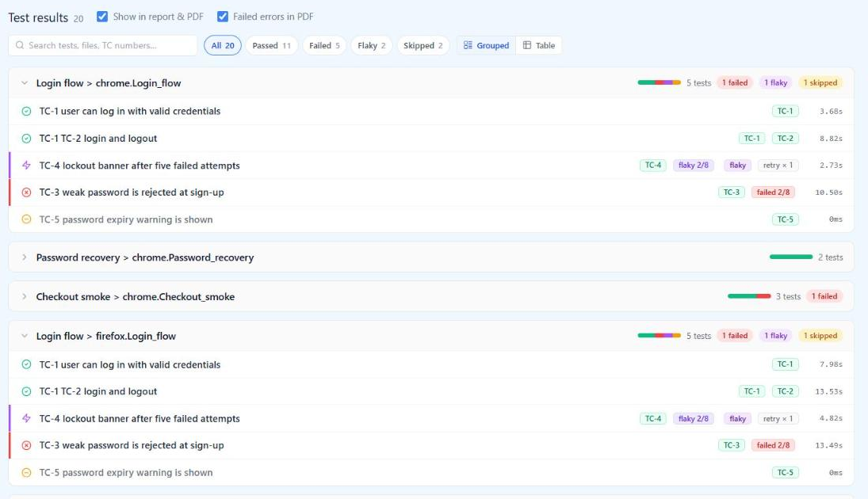The width and height of the screenshot is (868, 499).
Task: Click chrome Login flow result progress bar
Action: point(660,82)
